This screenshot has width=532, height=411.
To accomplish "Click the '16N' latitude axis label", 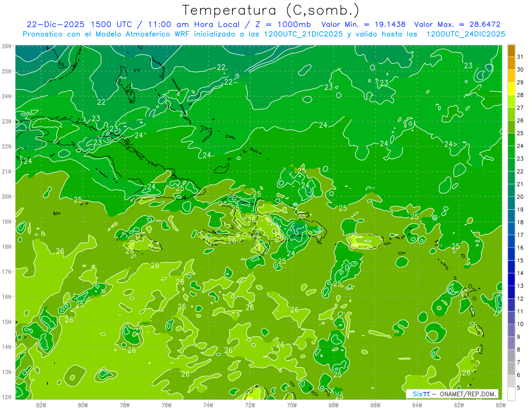I will 7,297.
